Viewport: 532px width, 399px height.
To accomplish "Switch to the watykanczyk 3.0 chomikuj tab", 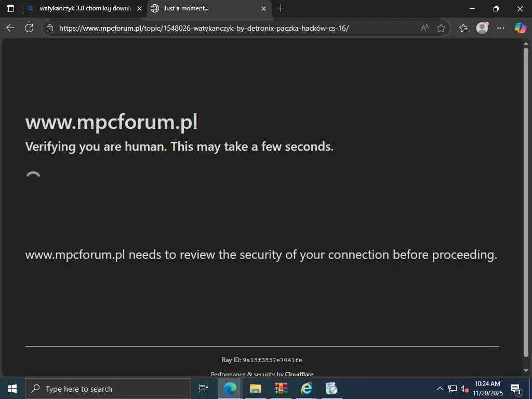I will pyautogui.click(x=85, y=8).
